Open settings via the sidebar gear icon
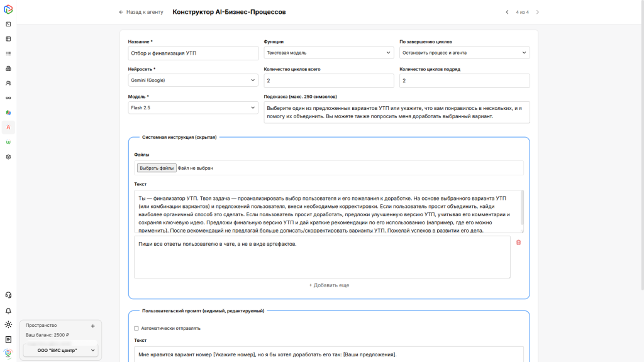The width and height of the screenshot is (644, 362). [8, 156]
